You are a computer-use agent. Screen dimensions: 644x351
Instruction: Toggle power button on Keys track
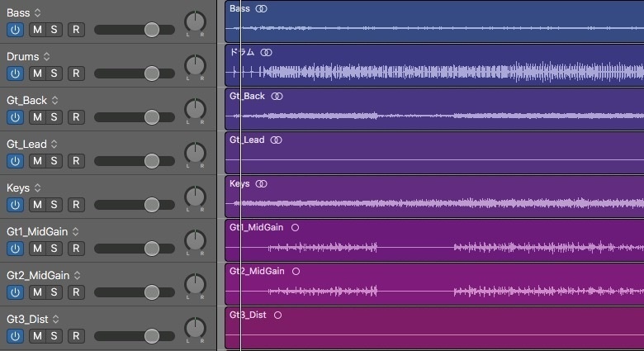point(15,205)
